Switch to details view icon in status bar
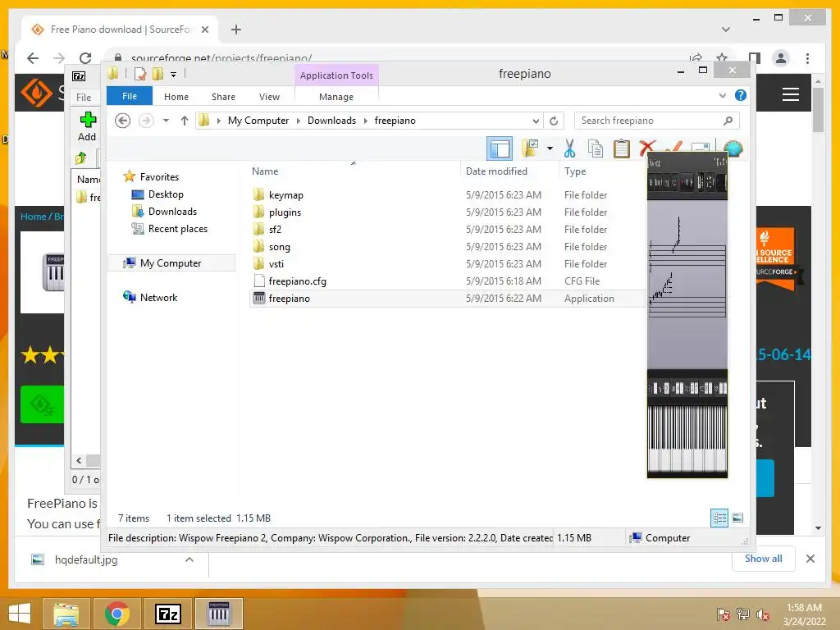The height and width of the screenshot is (630, 840). (x=719, y=518)
